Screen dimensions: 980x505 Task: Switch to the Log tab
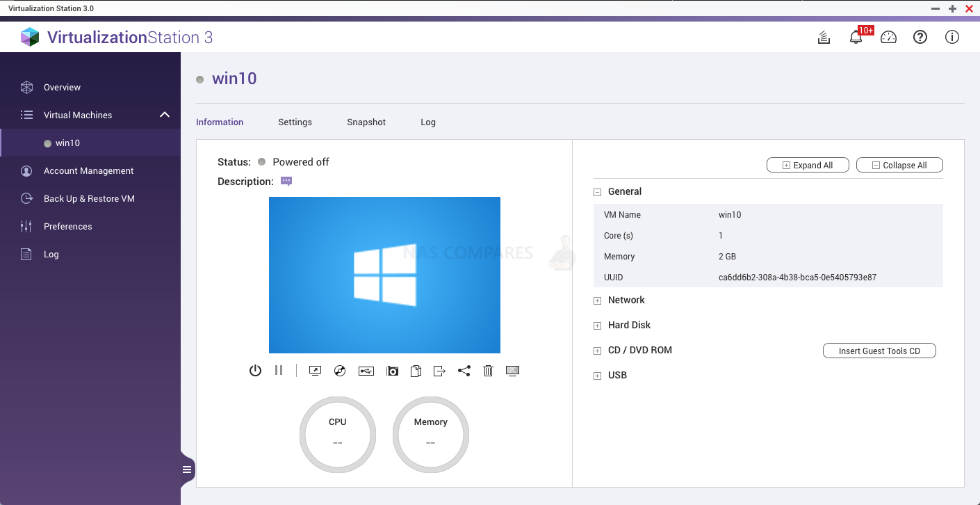point(428,122)
